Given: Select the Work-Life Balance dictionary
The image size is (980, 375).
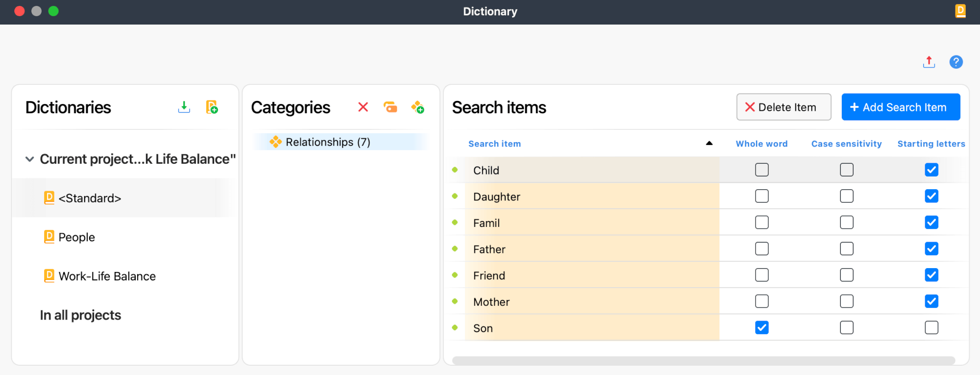Looking at the screenshot, I should click(107, 276).
